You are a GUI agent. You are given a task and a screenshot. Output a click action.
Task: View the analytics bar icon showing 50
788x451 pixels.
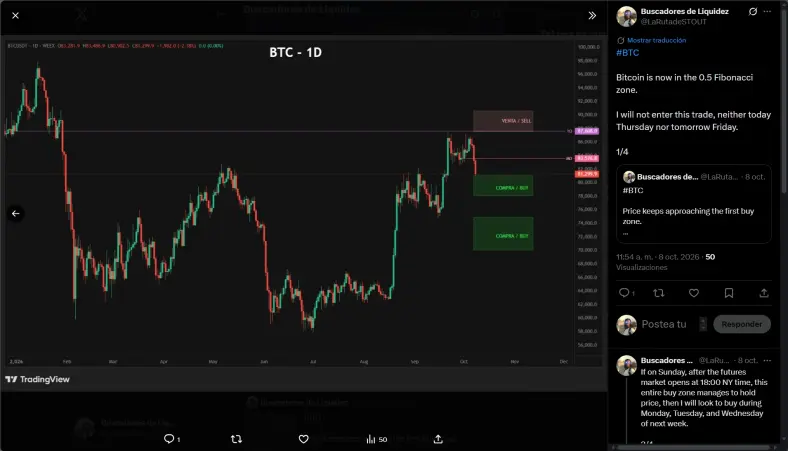[x=376, y=439]
